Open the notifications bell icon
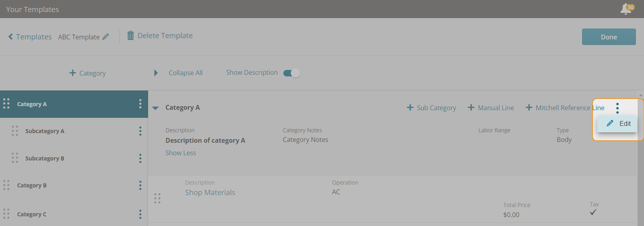Image resolution: width=644 pixels, height=226 pixels. pos(626,9)
